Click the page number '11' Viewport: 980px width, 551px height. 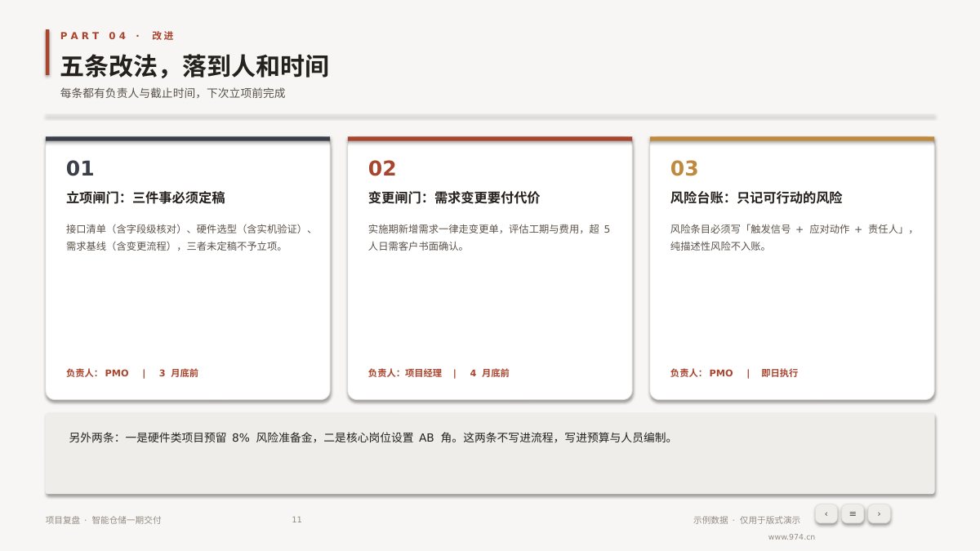pyautogui.click(x=296, y=520)
